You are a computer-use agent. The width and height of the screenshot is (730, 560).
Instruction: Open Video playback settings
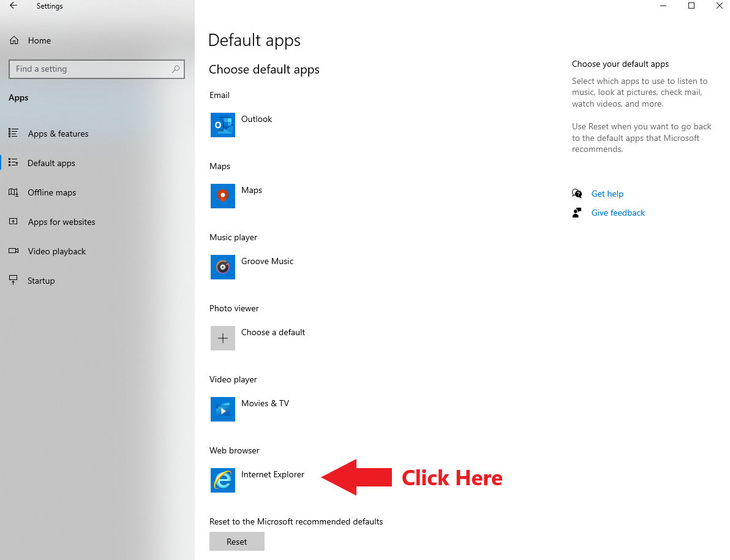click(57, 251)
